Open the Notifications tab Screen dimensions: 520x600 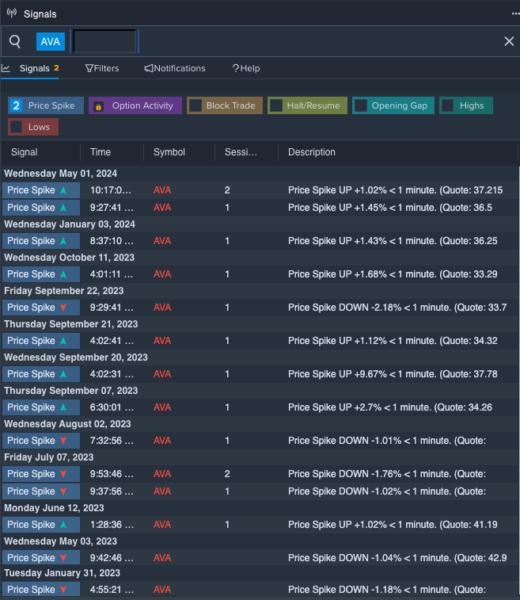point(175,68)
